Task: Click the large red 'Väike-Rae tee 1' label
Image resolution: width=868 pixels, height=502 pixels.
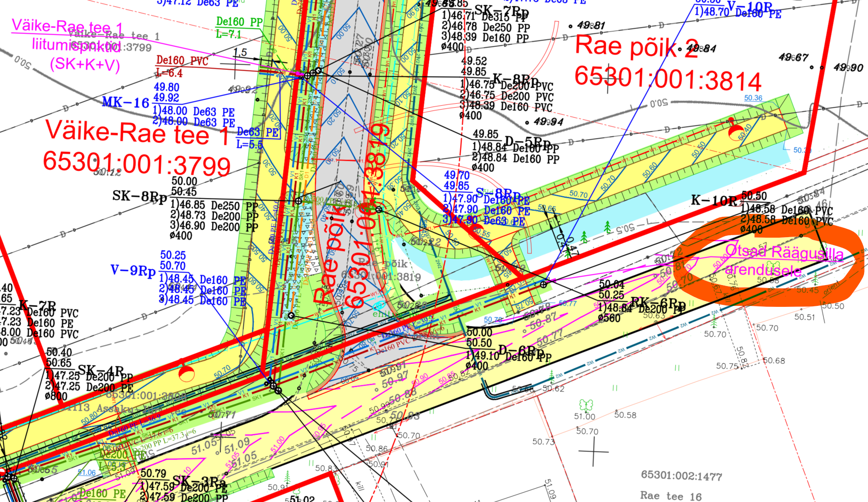Action: [137, 132]
